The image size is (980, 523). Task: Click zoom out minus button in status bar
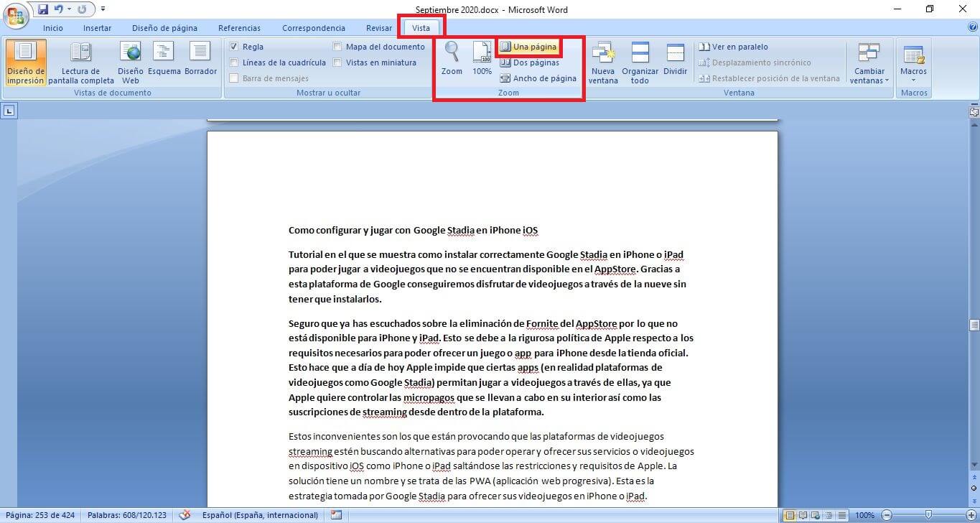pyautogui.click(x=887, y=515)
